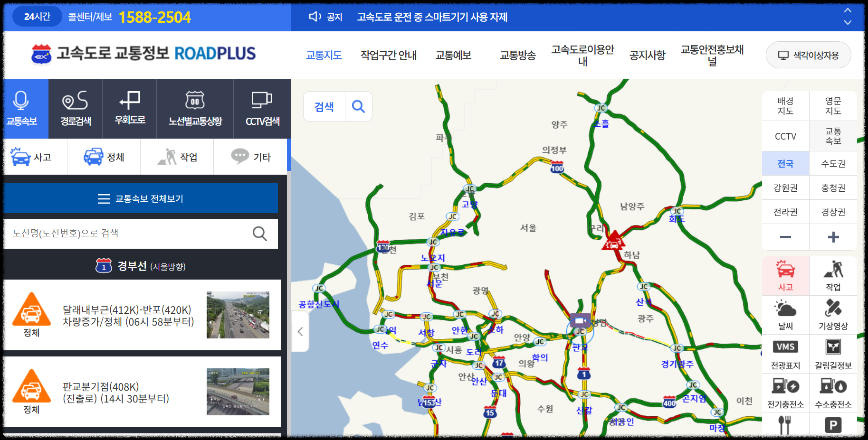Viewport: 868px width, 440px height.
Task: Click 색각이상자용 color-blind mode button
Action: click(x=808, y=55)
